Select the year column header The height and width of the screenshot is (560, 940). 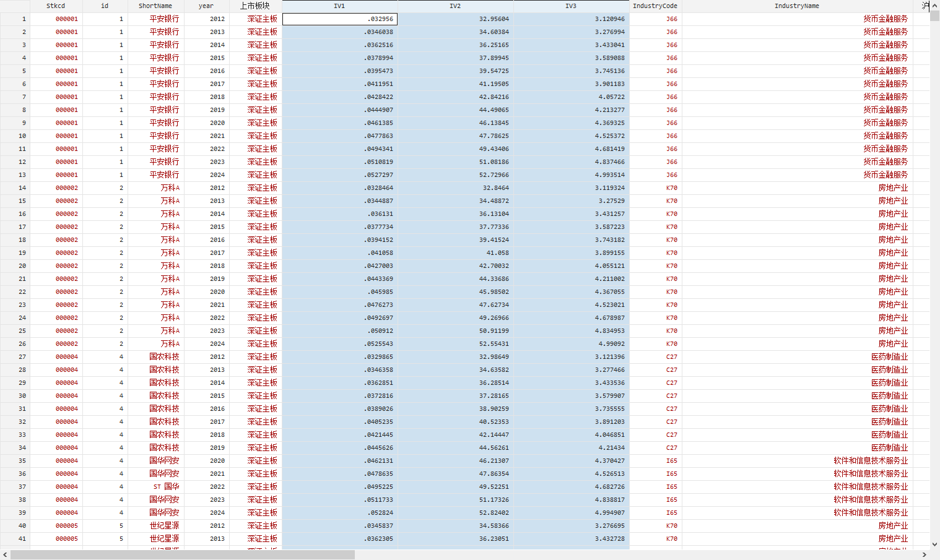(206, 6)
